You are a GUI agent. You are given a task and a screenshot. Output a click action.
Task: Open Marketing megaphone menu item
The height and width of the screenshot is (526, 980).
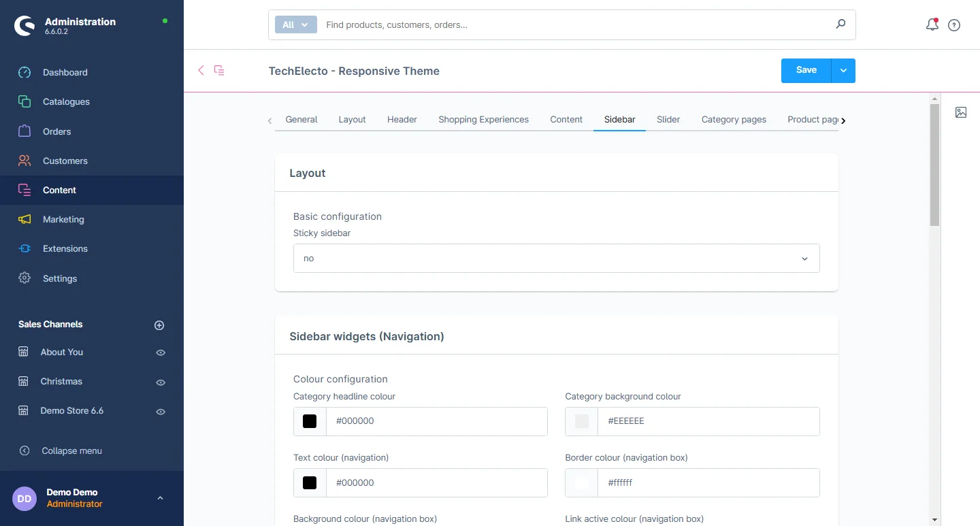pos(63,219)
